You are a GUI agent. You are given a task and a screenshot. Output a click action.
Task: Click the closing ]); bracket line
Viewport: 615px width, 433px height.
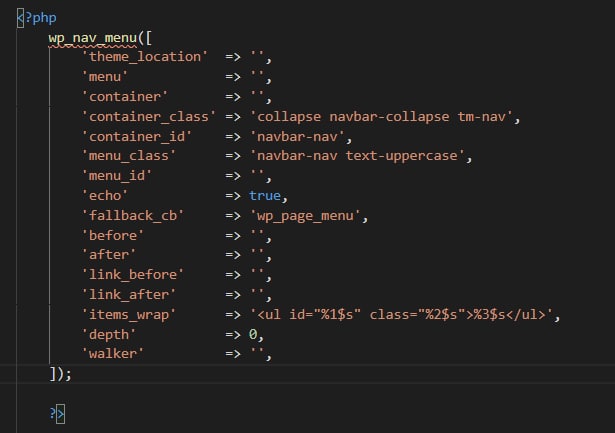(60, 374)
